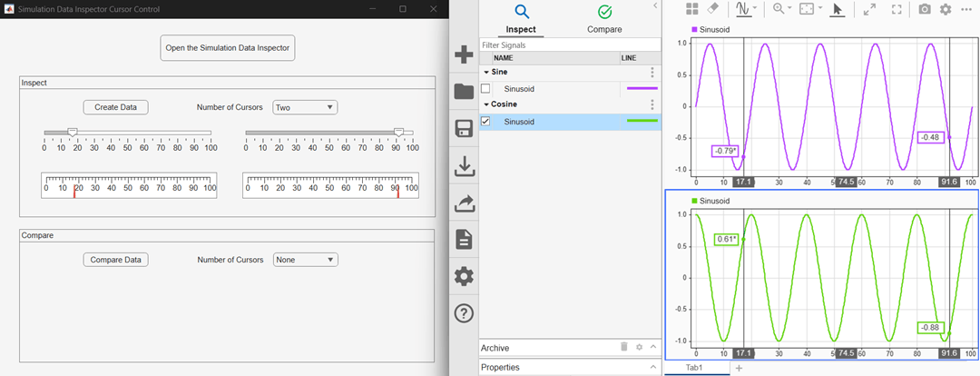980x376 pixels.
Task: Open the folder icon in sidebar
Action: pyautogui.click(x=463, y=92)
